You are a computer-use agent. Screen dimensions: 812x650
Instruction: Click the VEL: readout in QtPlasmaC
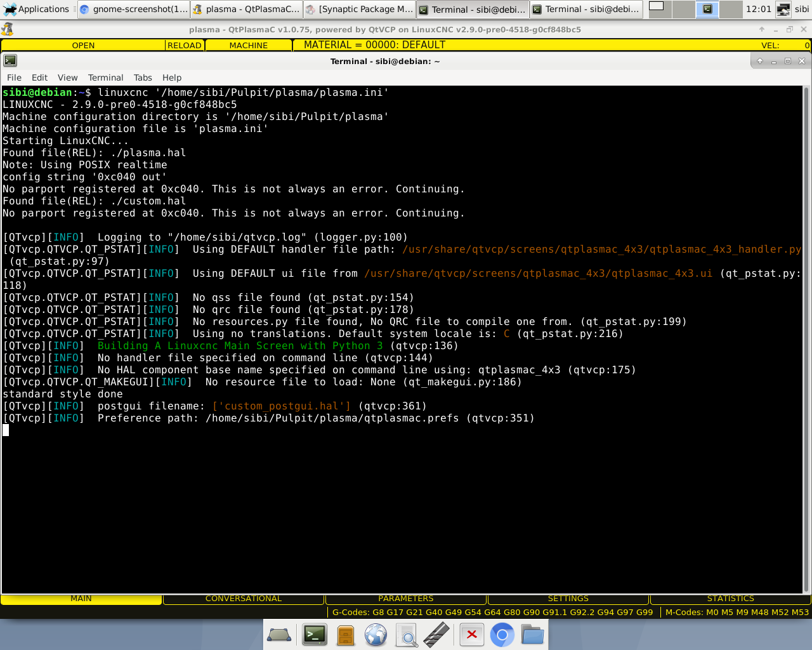click(x=785, y=45)
